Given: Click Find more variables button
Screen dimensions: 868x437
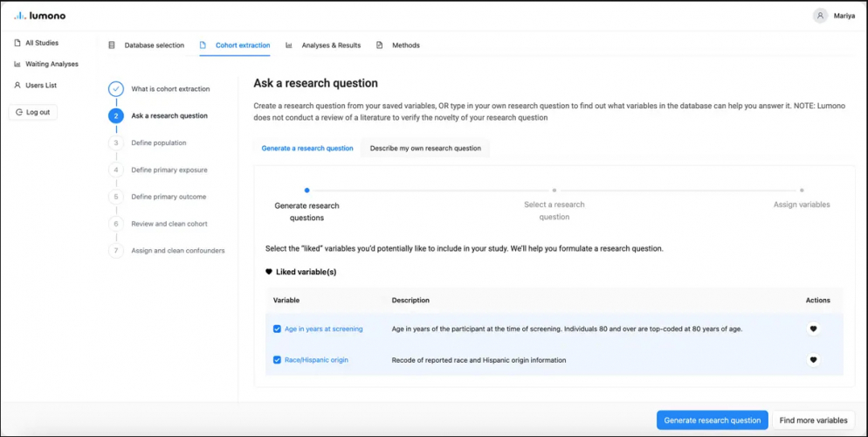Looking at the screenshot, I should [x=813, y=420].
